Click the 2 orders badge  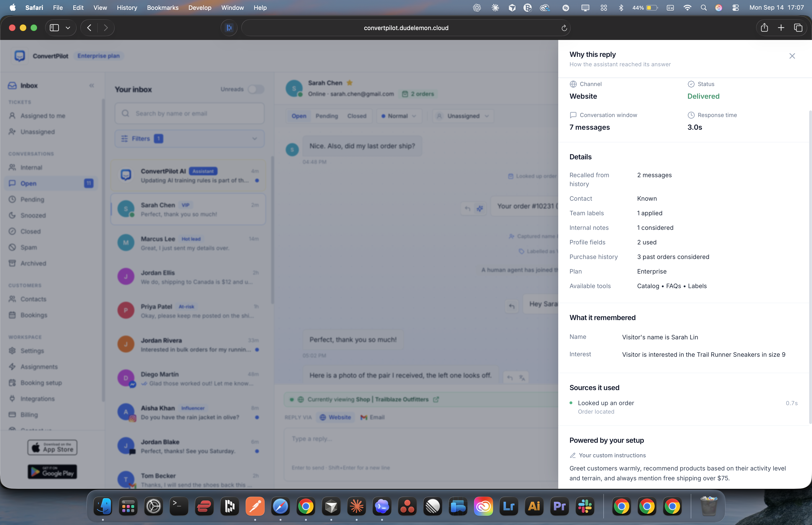coord(418,94)
